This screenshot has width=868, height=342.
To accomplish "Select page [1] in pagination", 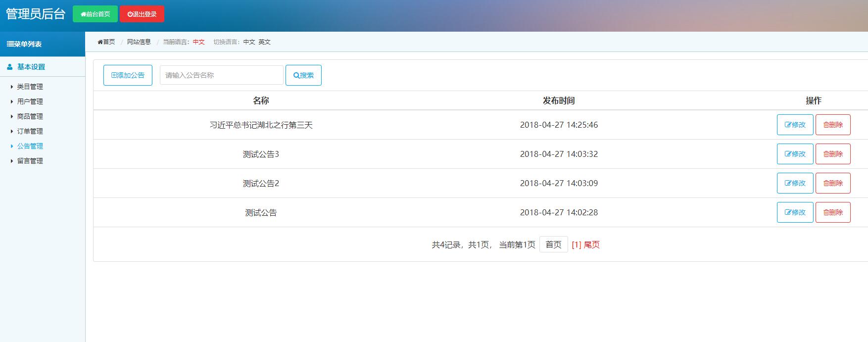I will point(577,244).
